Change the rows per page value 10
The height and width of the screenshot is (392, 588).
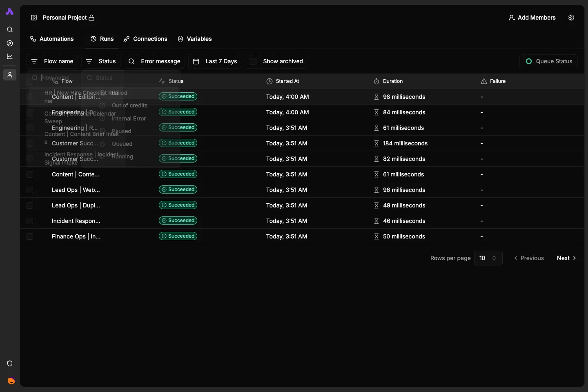pyautogui.click(x=488, y=258)
